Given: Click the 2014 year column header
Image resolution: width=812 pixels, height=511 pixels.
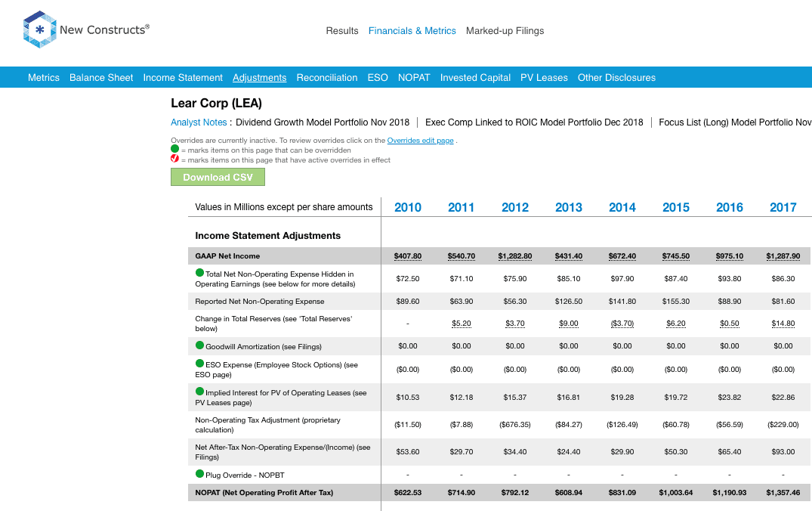Looking at the screenshot, I should [622, 207].
